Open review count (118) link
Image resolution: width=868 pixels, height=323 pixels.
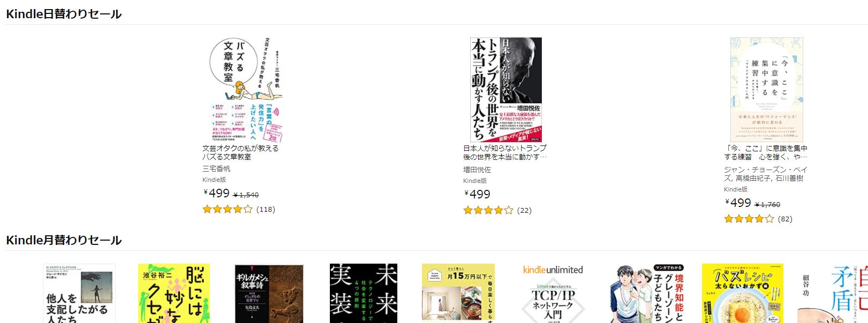click(x=266, y=209)
